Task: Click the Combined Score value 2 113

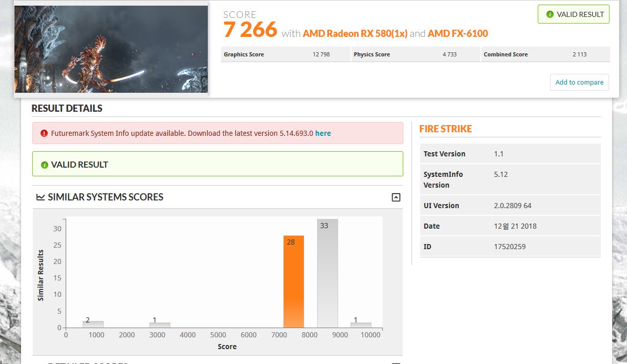Action: coord(580,54)
